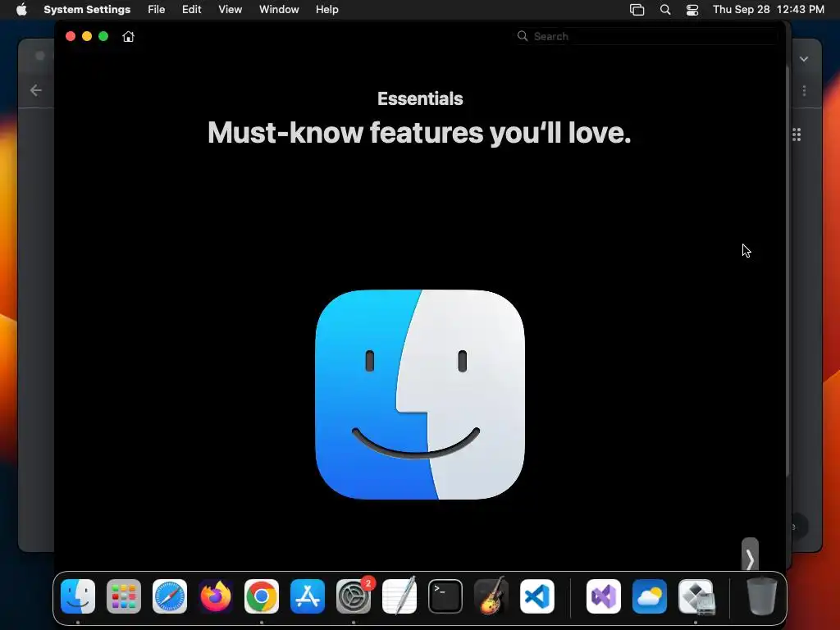The width and height of the screenshot is (840, 630).
Task: Click the Tips window vertical scrollbar
Action: click(788, 271)
